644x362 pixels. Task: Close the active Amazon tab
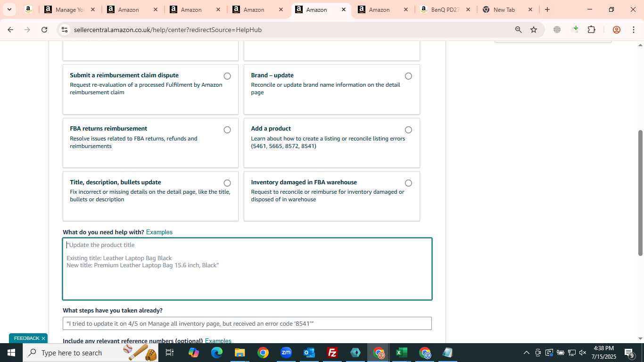[344, 9]
